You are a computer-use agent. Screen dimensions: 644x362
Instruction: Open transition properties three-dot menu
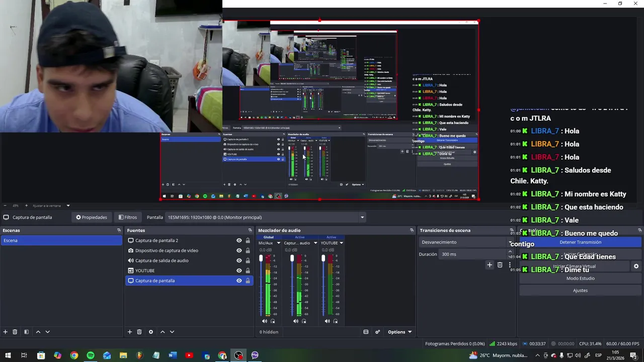(x=510, y=265)
